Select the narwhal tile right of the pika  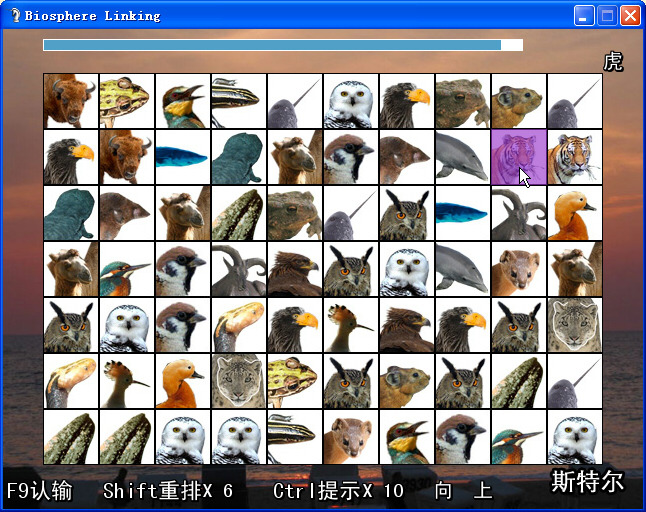pos(575,101)
